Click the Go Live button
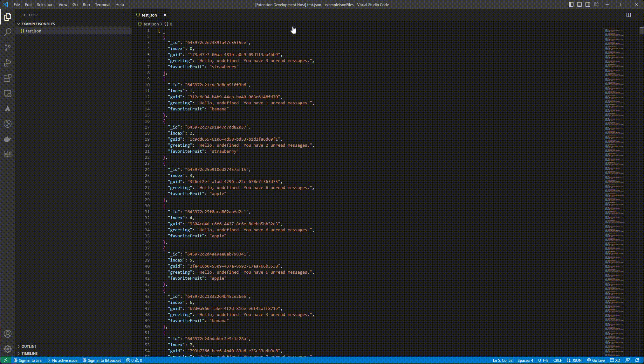 click(x=596, y=360)
